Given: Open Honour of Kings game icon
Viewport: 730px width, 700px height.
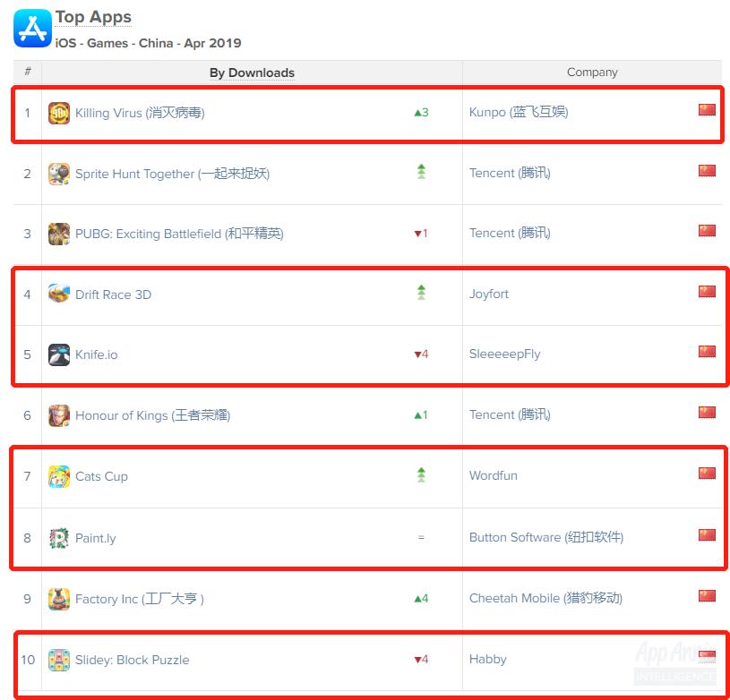Looking at the screenshot, I should tap(59, 416).
